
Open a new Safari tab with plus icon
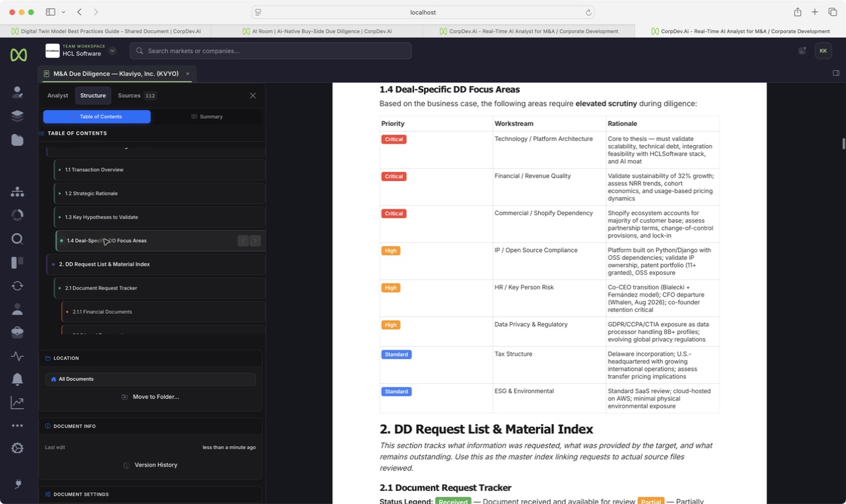click(814, 12)
